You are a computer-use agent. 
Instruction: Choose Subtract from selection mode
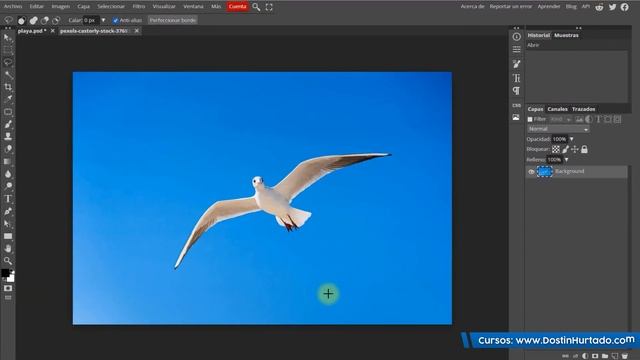[x=44, y=20]
